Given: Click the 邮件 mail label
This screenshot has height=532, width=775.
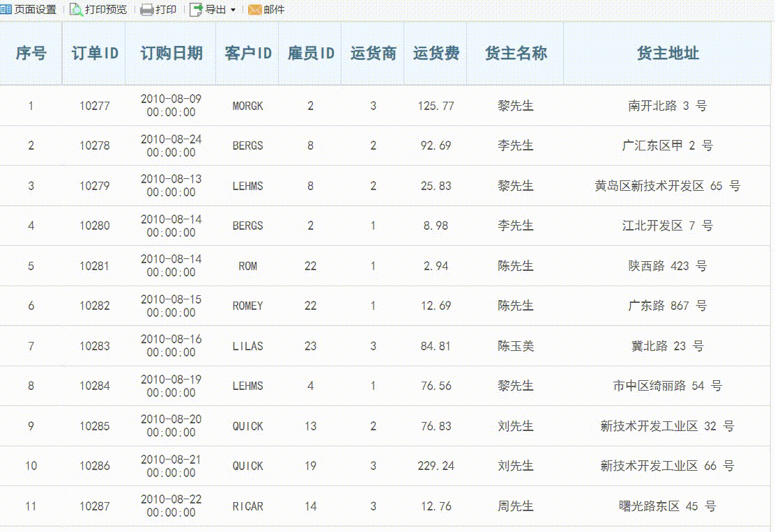Looking at the screenshot, I should click(274, 9).
